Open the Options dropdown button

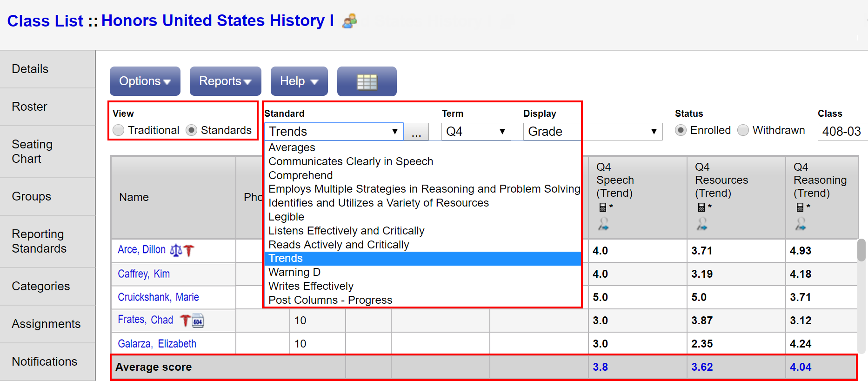145,81
